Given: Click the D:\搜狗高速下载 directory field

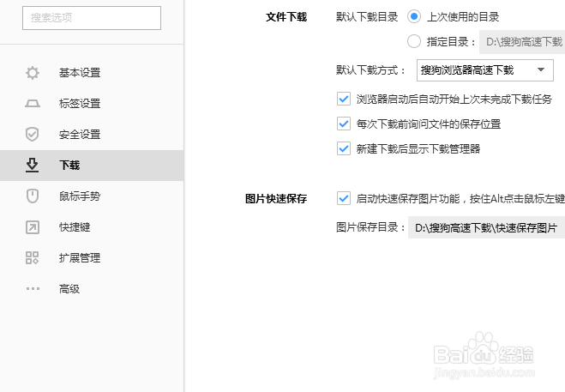Looking at the screenshot, I should 522,42.
